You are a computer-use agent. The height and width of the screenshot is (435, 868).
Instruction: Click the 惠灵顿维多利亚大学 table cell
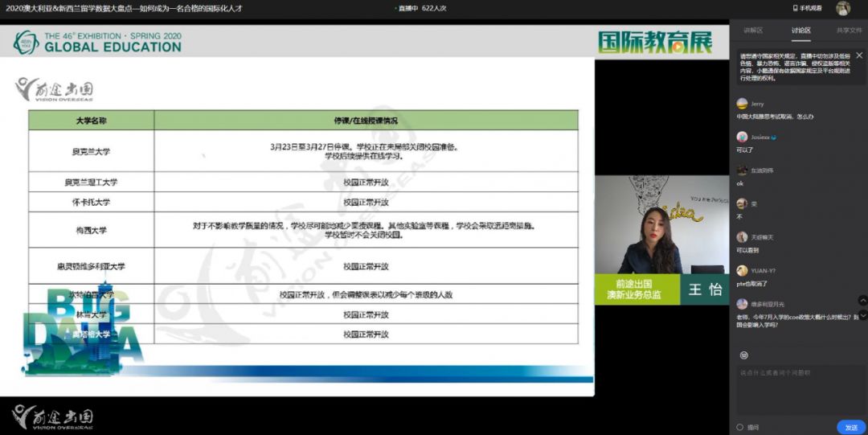[92, 266]
